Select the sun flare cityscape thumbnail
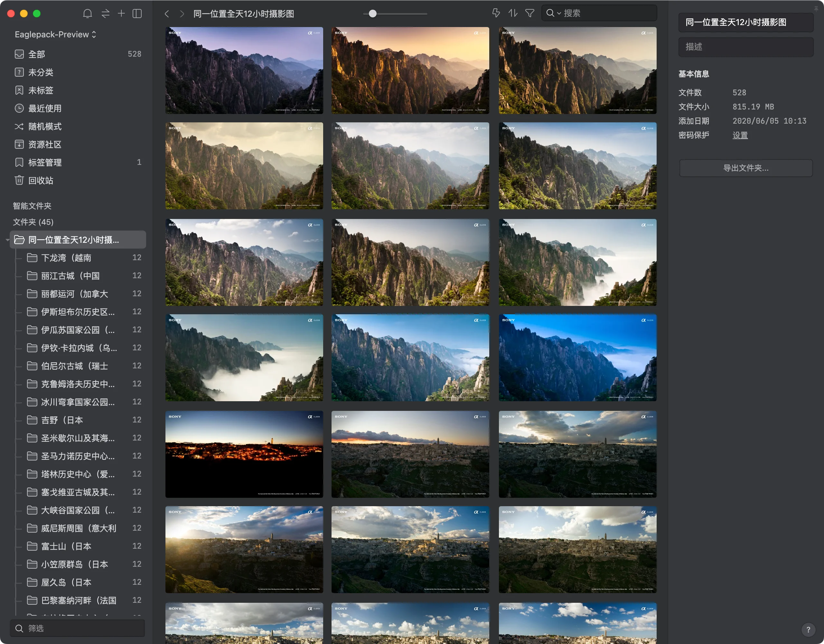The height and width of the screenshot is (644, 824). [x=244, y=550]
